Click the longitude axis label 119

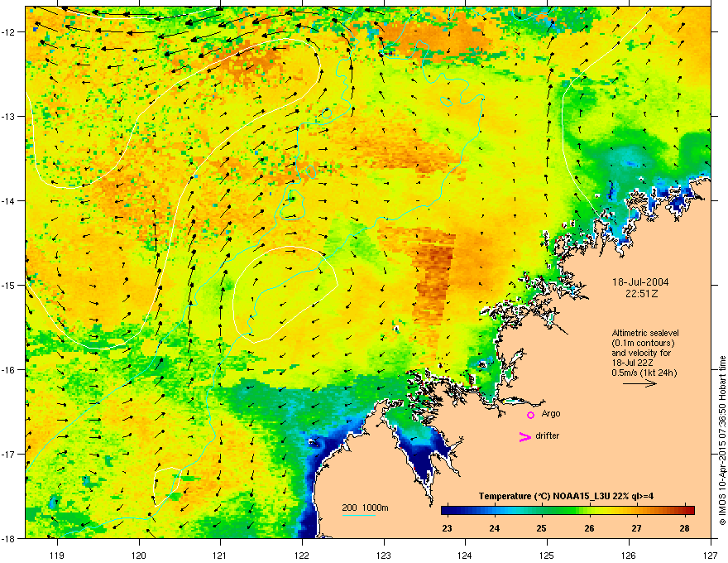(57, 555)
